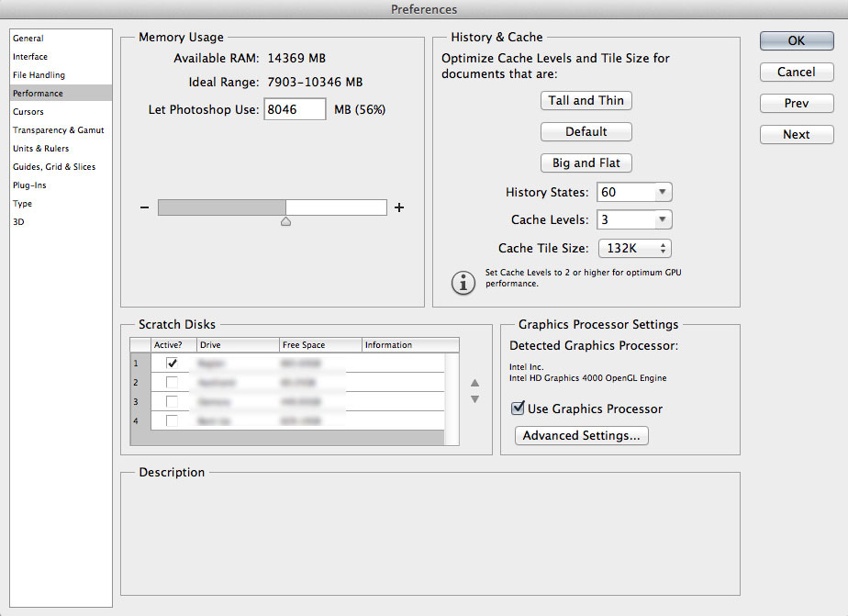848x616 pixels.
Task: Click the Drive column header
Action: [238, 345]
